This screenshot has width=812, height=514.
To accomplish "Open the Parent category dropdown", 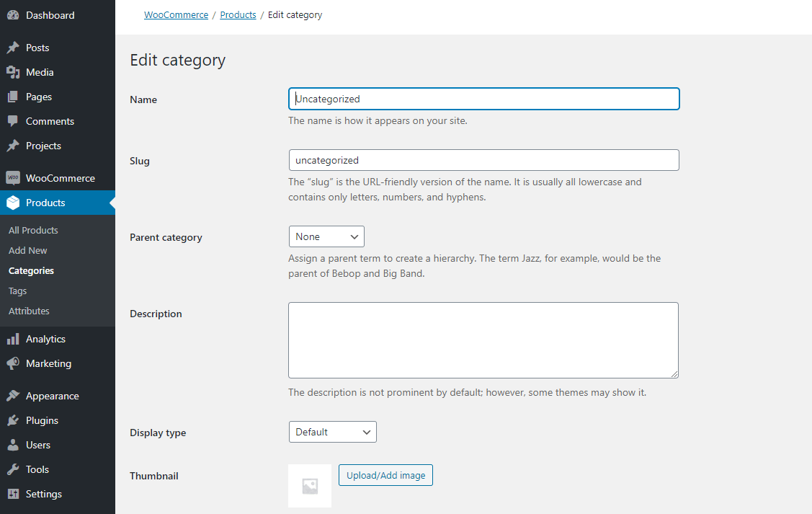I will [326, 236].
